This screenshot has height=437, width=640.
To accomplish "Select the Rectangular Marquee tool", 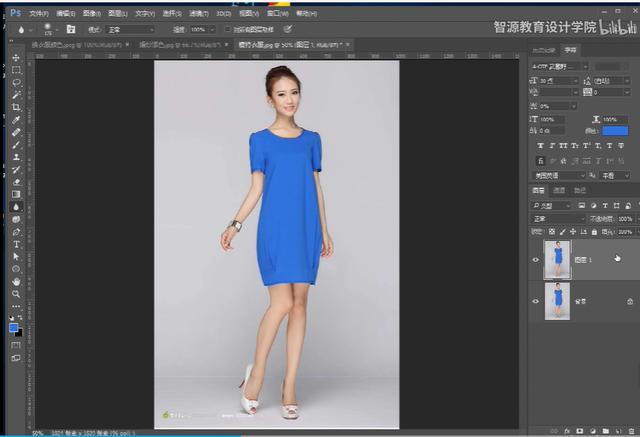I will (x=16, y=70).
